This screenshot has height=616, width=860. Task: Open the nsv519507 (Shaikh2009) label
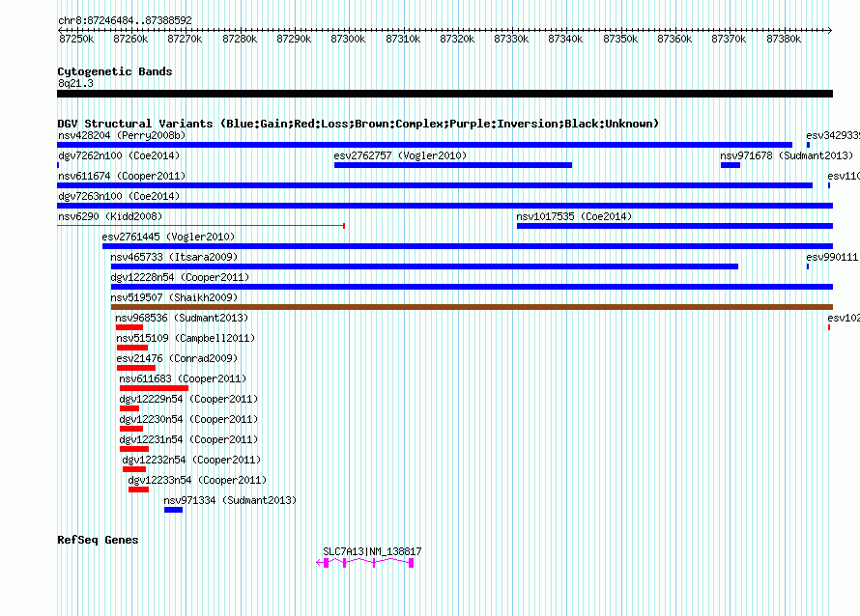pyautogui.click(x=174, y=297)
